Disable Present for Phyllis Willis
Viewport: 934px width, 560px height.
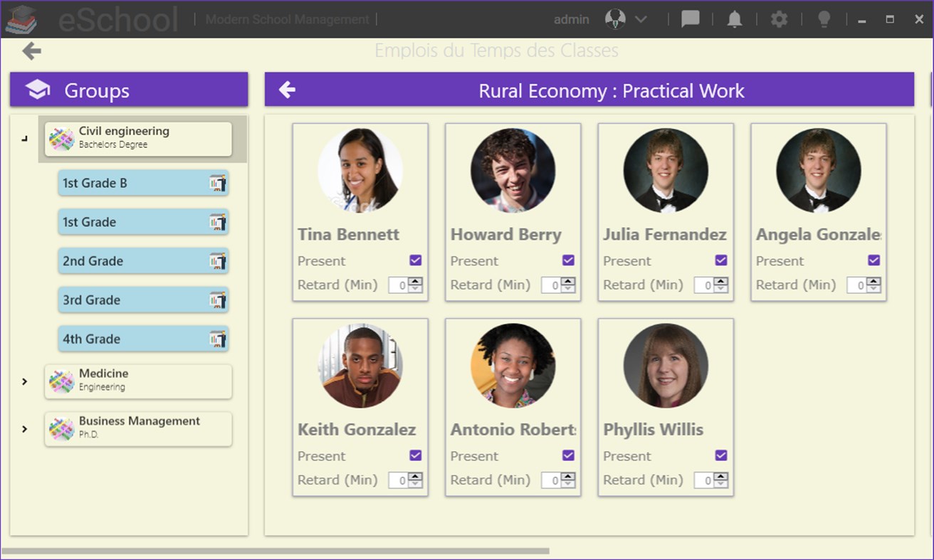click(x=721, y=455)
